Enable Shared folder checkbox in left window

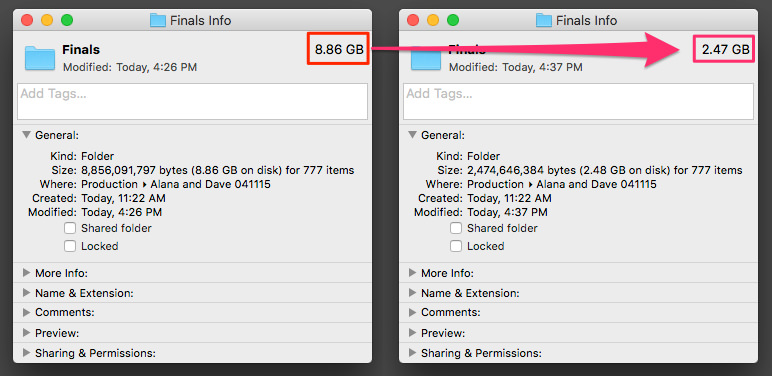click(70, 228)
